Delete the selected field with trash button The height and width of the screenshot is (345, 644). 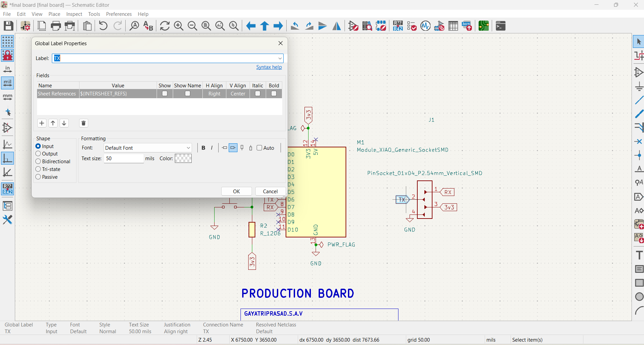click(x=84, y=123)
